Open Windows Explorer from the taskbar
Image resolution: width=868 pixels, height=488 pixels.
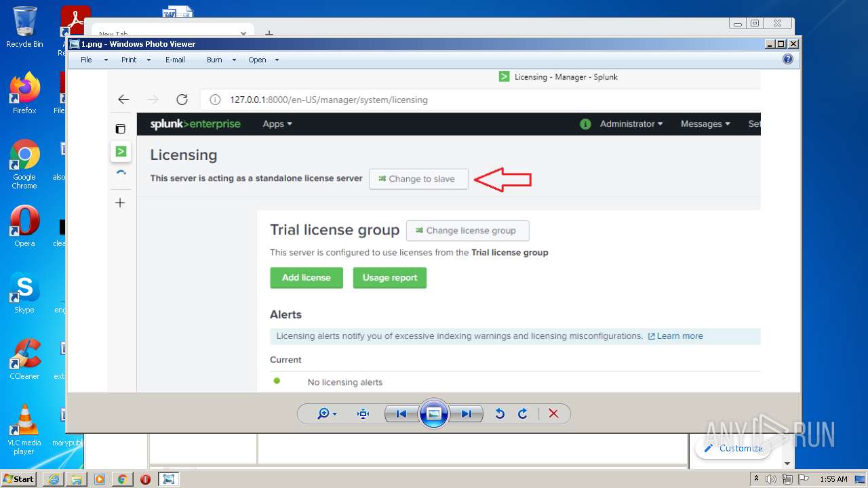[77, 479]
